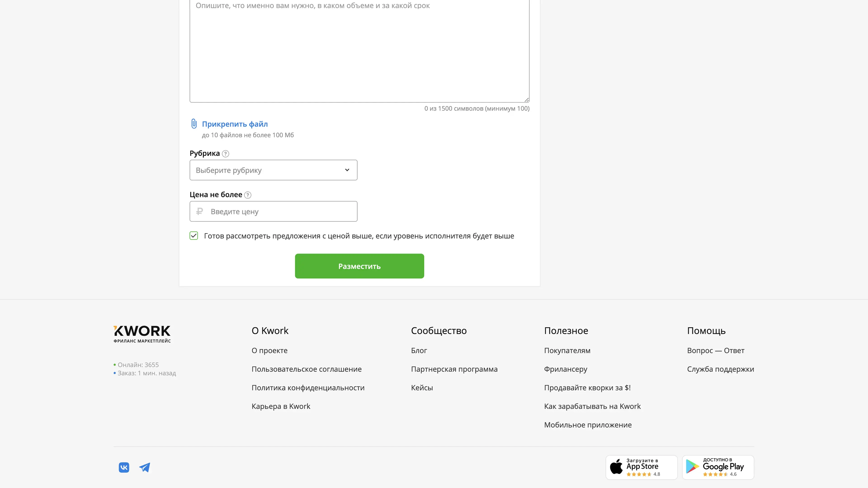Click the chevron arrow in rubric select
Screen dimensions: 868x488
coord(347,170)
